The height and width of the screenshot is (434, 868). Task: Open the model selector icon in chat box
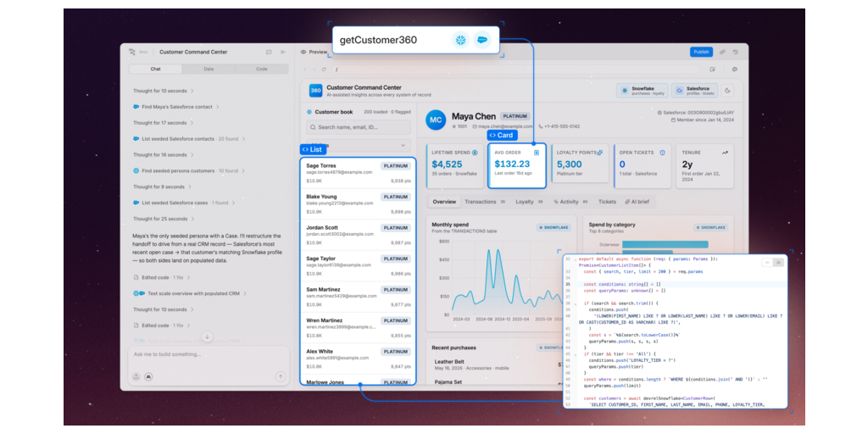(148, 377)
